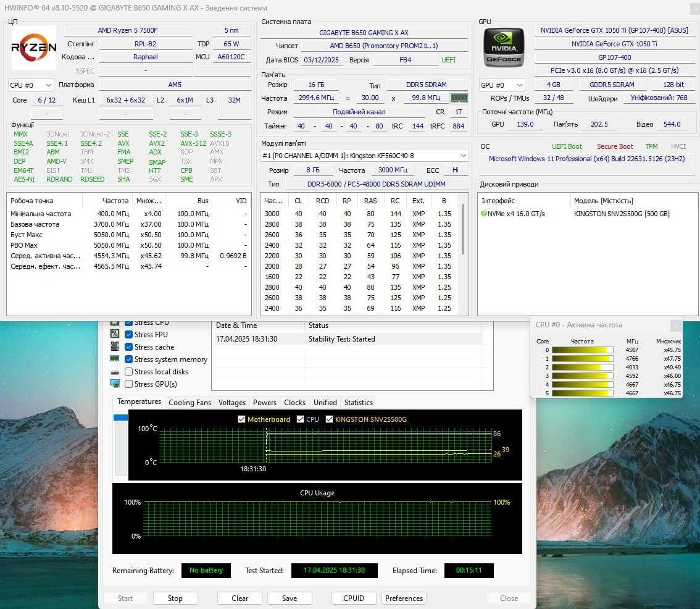Open the Unified tab

point(325,403)
